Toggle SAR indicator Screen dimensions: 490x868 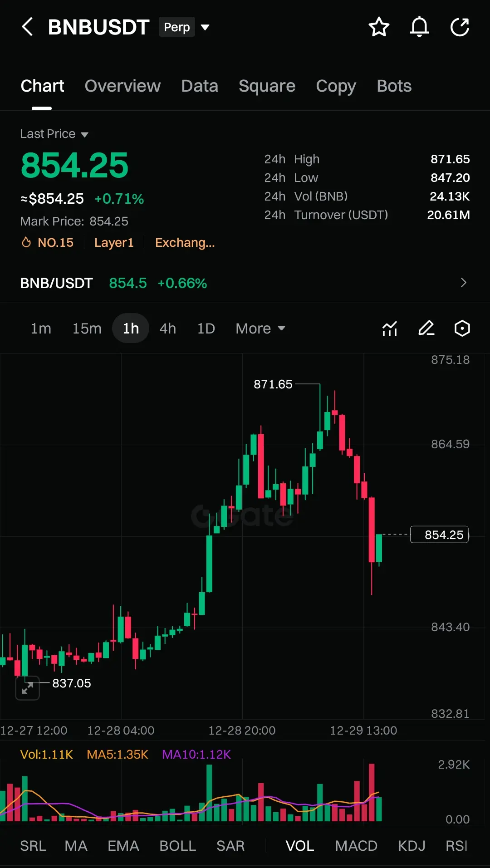[230, 846]
